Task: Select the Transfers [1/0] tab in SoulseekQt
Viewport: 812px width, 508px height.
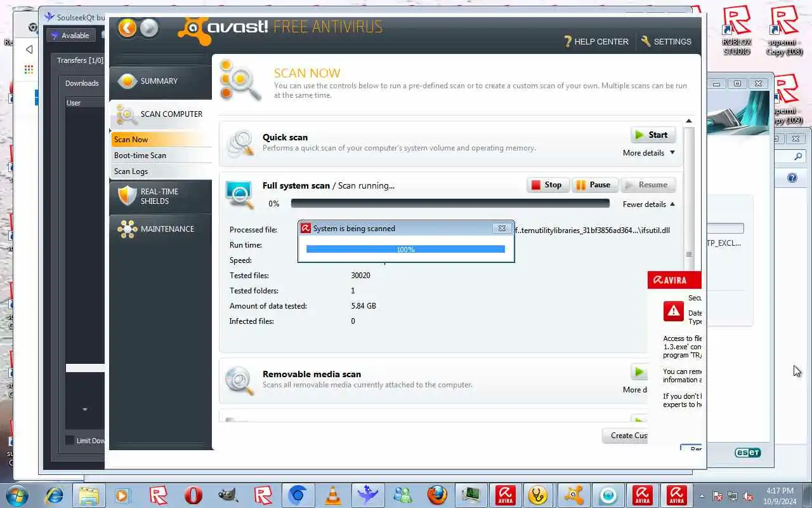Action: [x=80, y=60]
